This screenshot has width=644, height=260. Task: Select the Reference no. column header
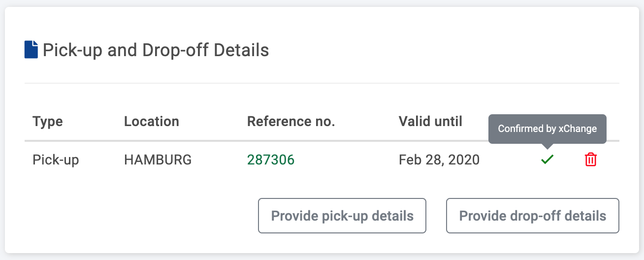pyautogui.click(x=291, y=122)
